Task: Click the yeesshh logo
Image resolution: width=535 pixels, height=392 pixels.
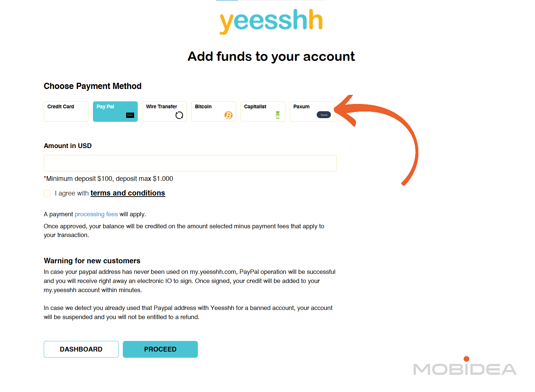Action: pos(271,21)
